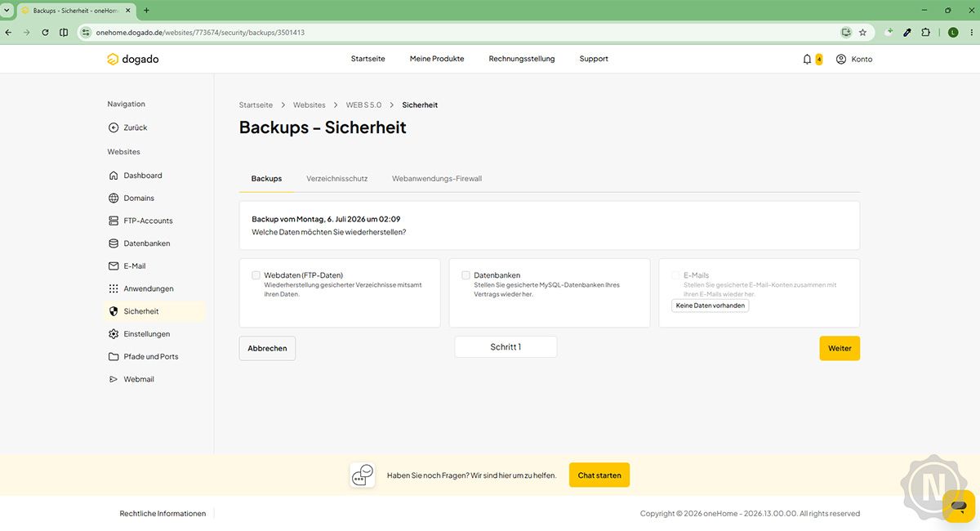Viewport: 980px width, 531px height.
Task: Click the Backups – Sicherheit page heading
Action: tap(323, 127)
